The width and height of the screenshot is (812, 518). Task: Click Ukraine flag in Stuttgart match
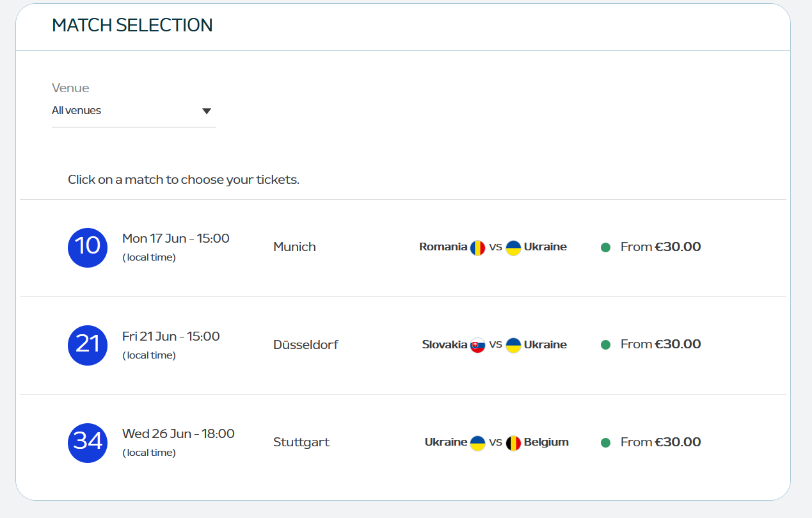pos(478,443)
